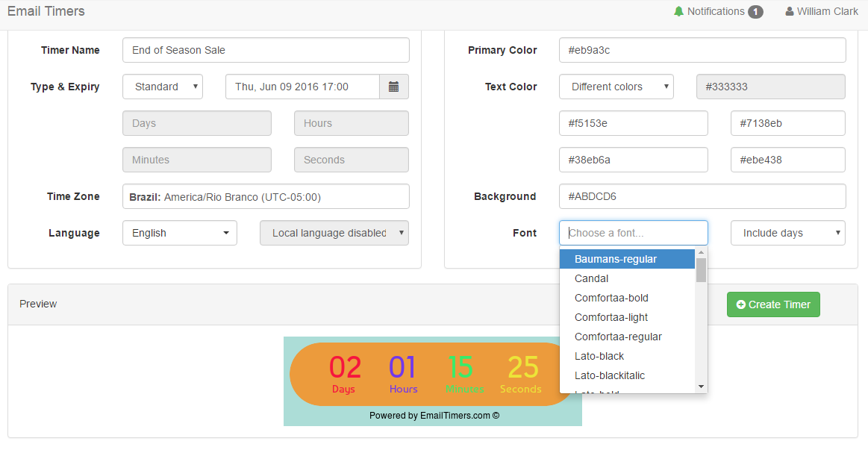Open the English language dropdown
868x450 pixels.
pyautogui.click(x=179, y=233)
